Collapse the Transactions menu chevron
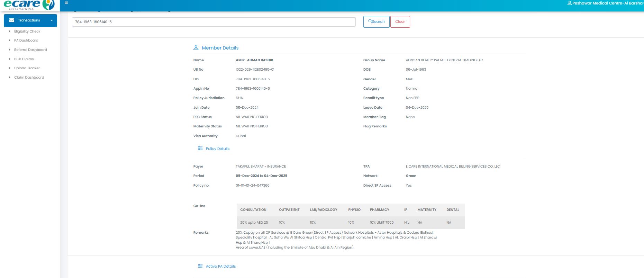The height and width of the screenshot is (278, 644). click(52, 20)
